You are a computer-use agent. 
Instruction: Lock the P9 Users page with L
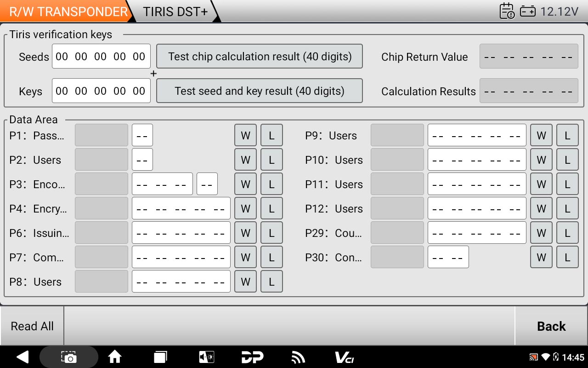[567, 135]
